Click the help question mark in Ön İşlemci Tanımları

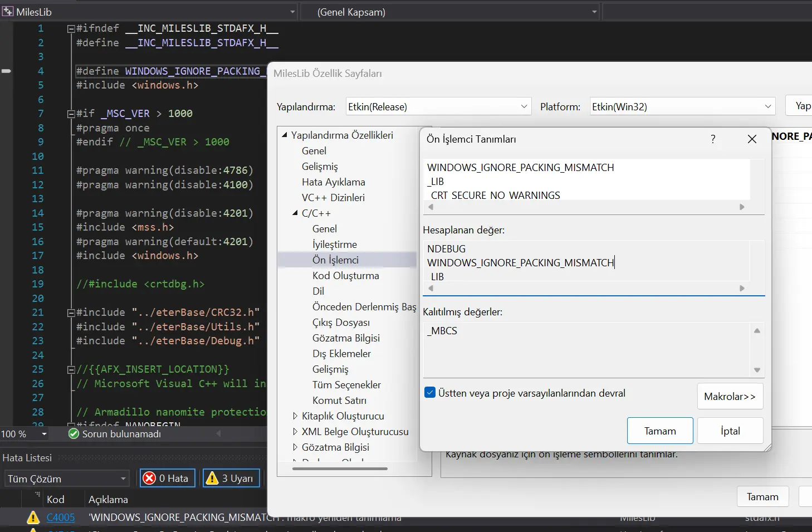click(x=713, y=139)
